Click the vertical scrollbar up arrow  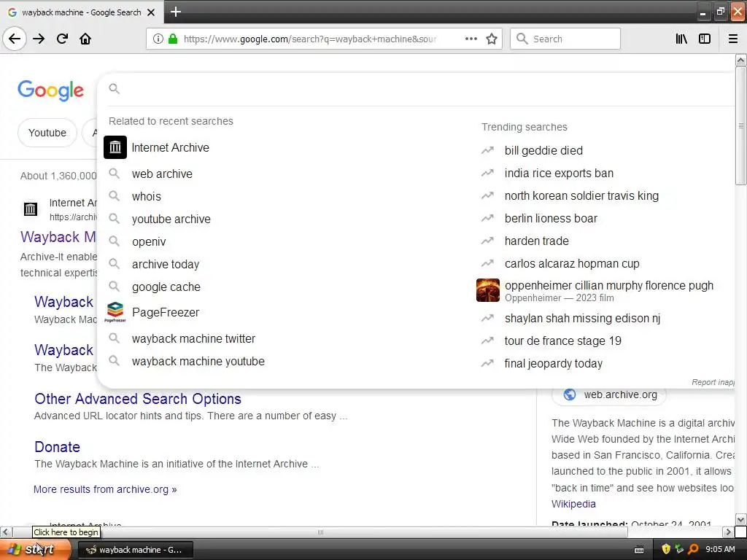(740, 60)
